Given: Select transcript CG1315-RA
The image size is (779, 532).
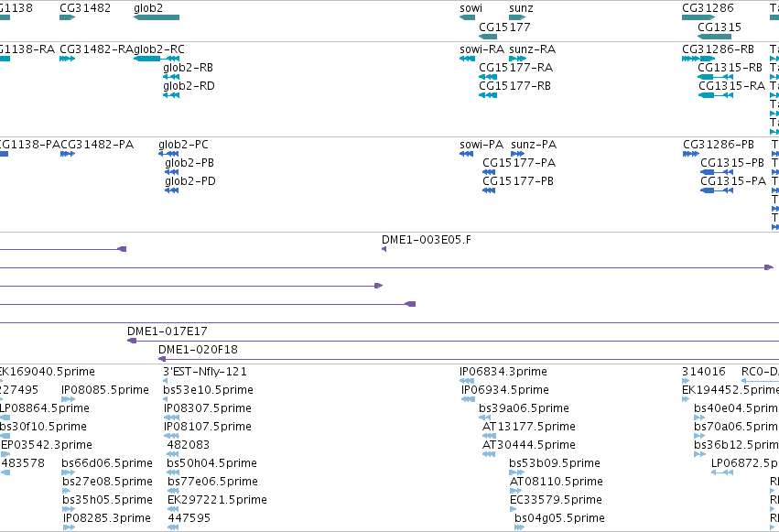Looking at the screenshot, I should point(716,95).
